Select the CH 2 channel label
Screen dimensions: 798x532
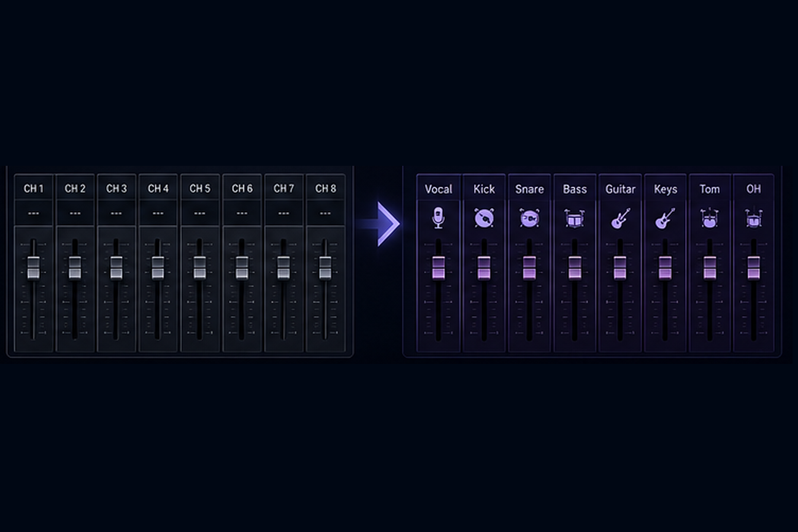(75, 188)
